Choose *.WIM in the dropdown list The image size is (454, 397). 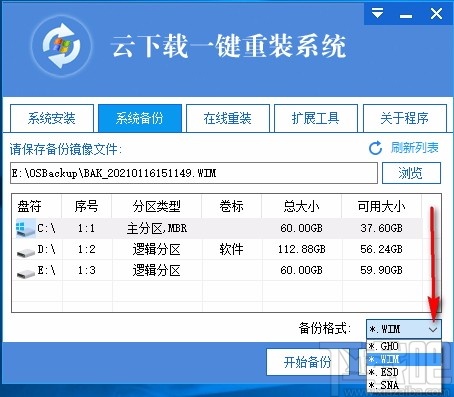pyautogui.click(x=404, y=359)
